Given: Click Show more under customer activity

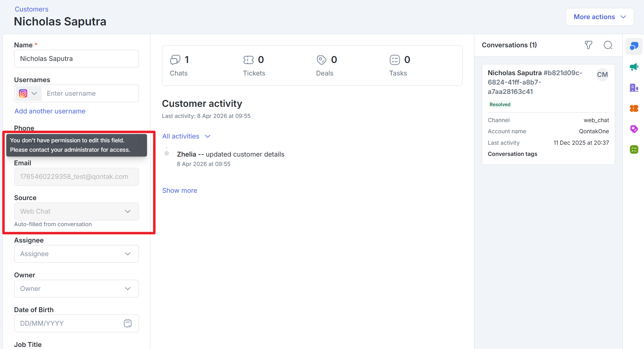Looking at the screenshot, I should click(179, 191).
